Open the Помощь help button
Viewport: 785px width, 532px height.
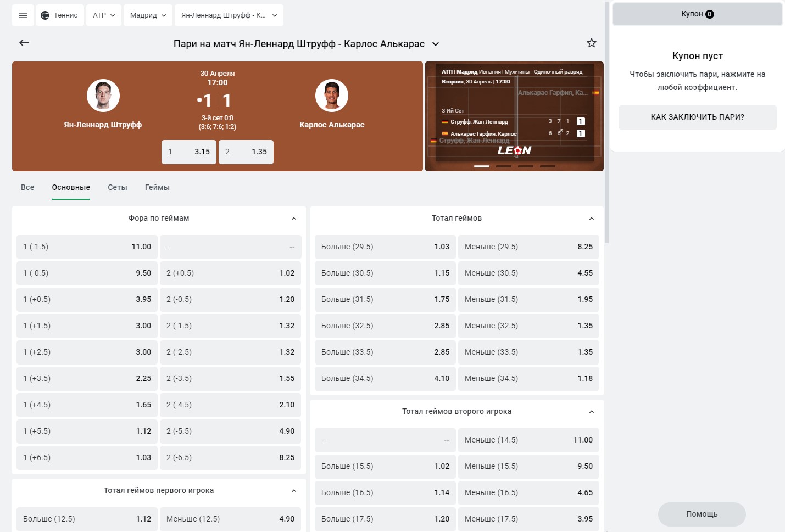(702, 514)
